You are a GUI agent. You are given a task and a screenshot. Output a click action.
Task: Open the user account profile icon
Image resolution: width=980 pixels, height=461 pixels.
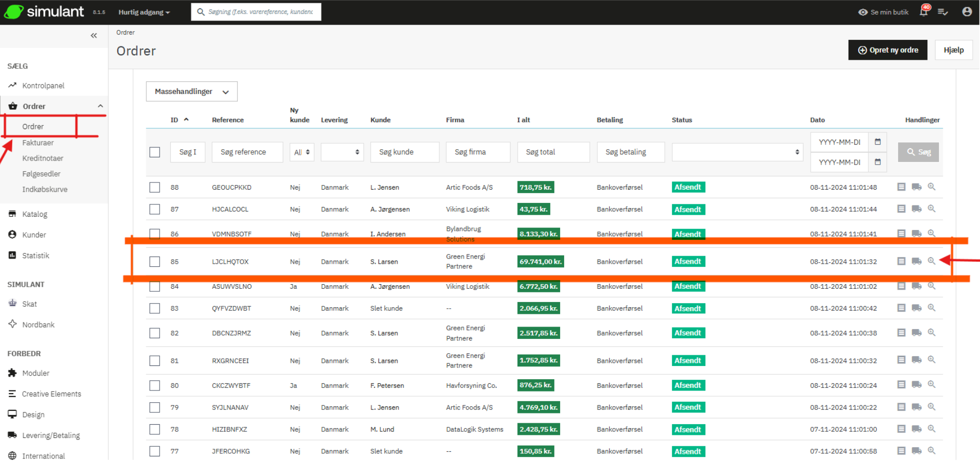tap(967, 12)
